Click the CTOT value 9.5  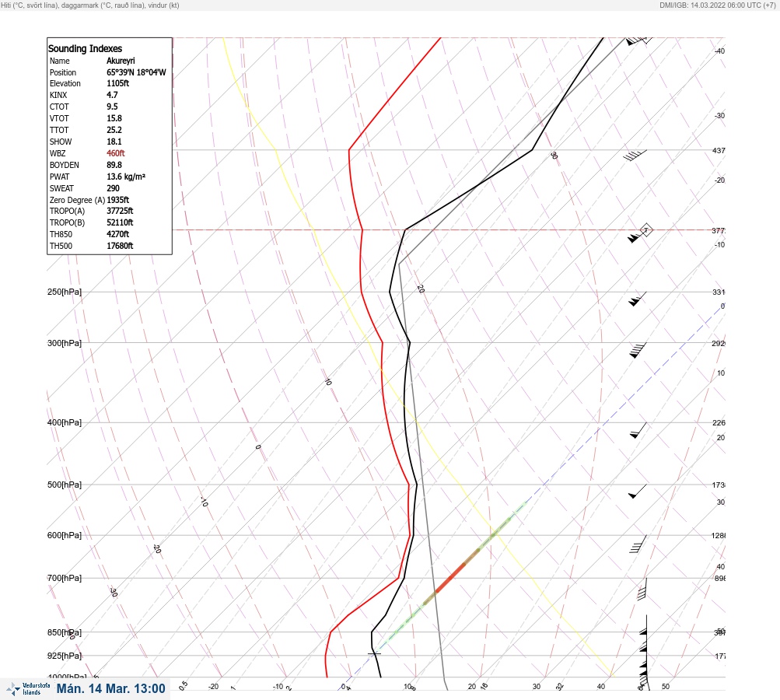(x=113, y=107)
